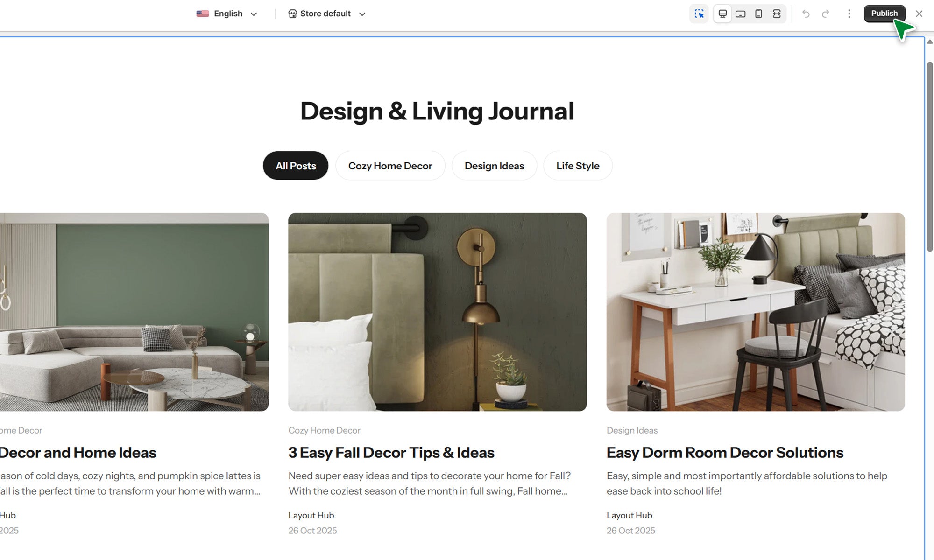Image resolution: width=934 pixels, height=560 pixels.
Task: Open the dorm room desk thumbnail
Action: (x=756, y=312)
